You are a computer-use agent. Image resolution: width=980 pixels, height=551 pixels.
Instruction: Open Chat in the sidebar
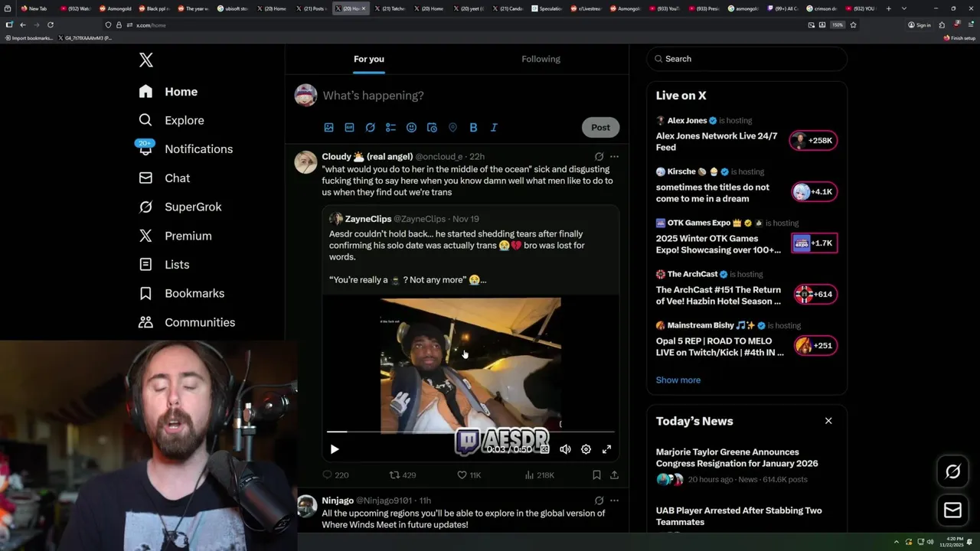165,178
